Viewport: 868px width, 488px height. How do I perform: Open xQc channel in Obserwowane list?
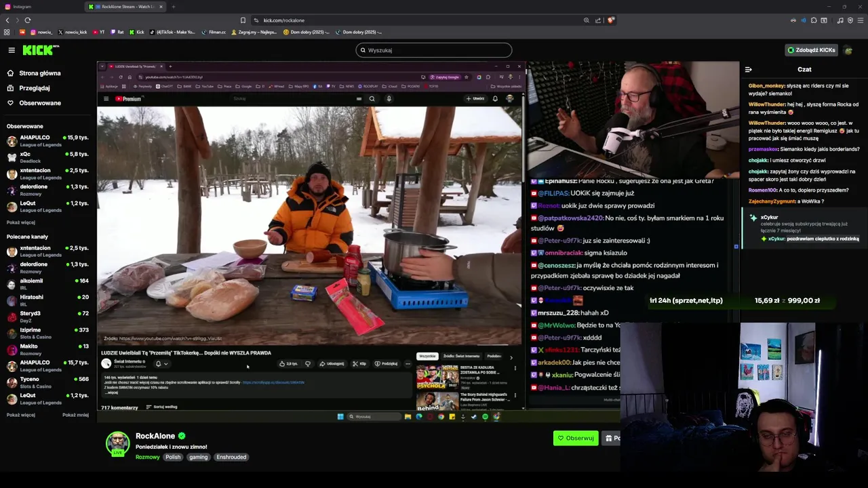[47, 157]
